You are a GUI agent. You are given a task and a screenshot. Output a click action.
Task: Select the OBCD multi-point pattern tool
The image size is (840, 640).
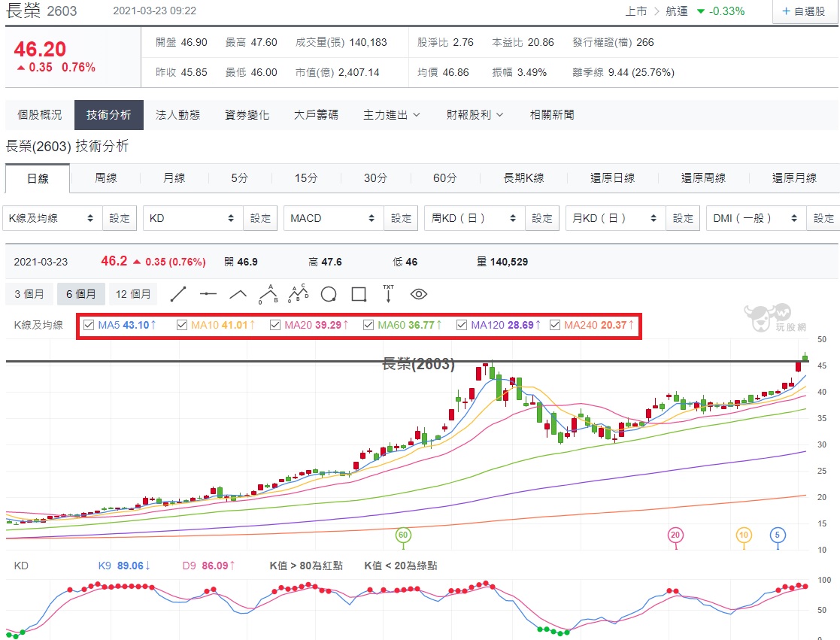click(299, 294)
